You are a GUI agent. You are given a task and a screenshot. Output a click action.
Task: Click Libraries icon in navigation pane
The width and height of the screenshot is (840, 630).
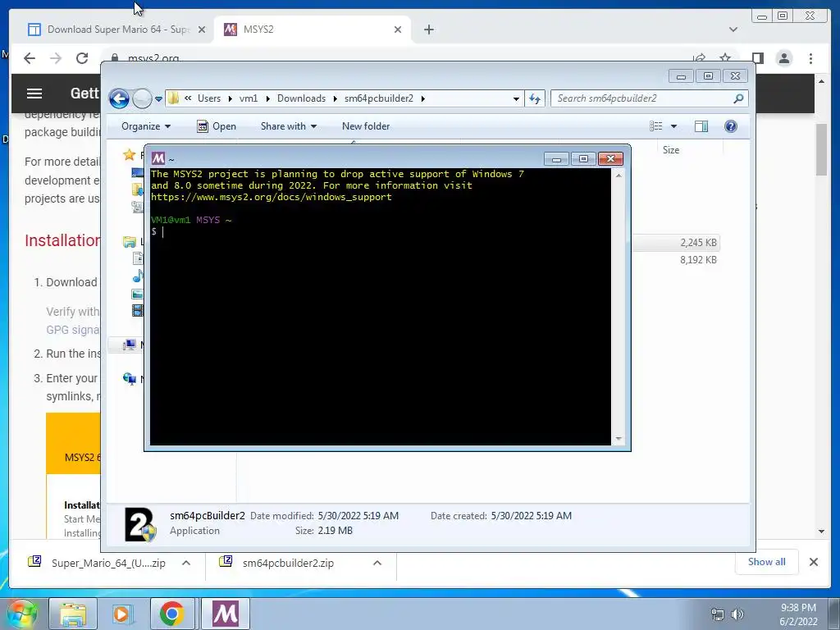(129, 242)
